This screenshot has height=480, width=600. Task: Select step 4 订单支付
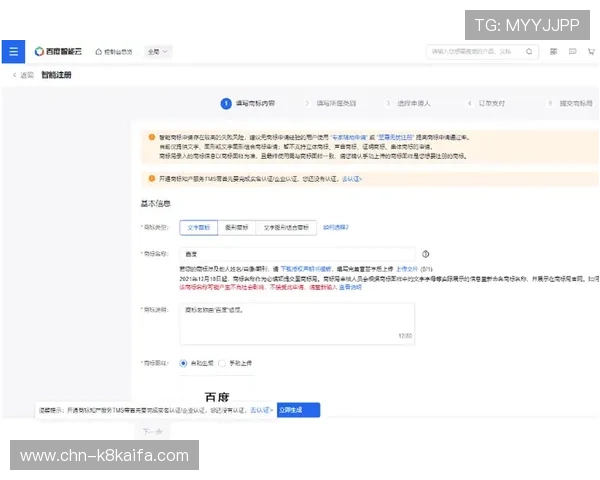[486, 103]
